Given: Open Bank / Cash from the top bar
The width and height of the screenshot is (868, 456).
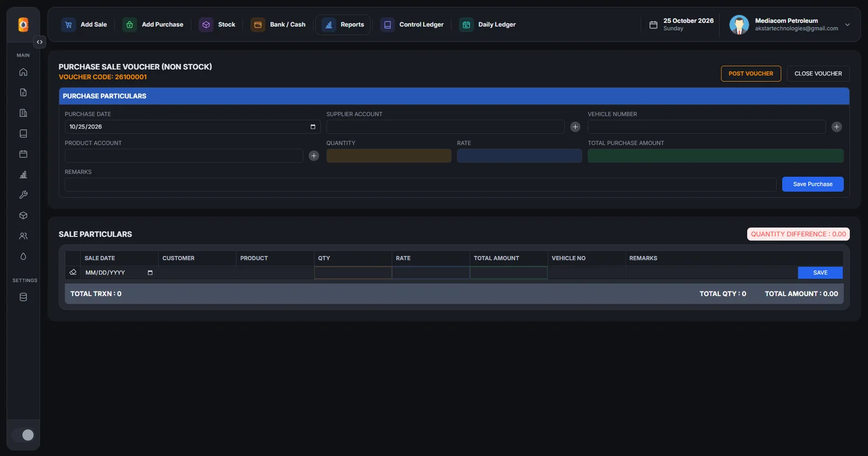Looking at the screenshot, I should [279, 24].
